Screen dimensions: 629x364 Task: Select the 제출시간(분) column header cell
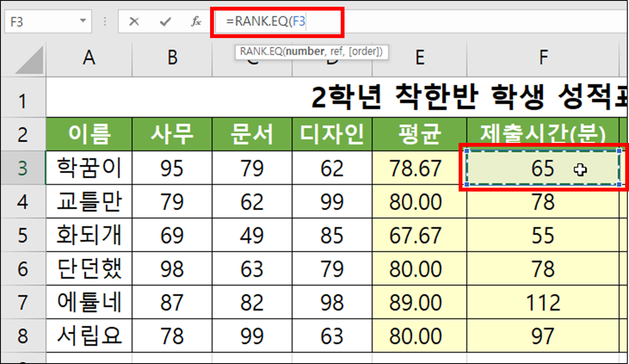pyautogui.click(x=542, y=134)
